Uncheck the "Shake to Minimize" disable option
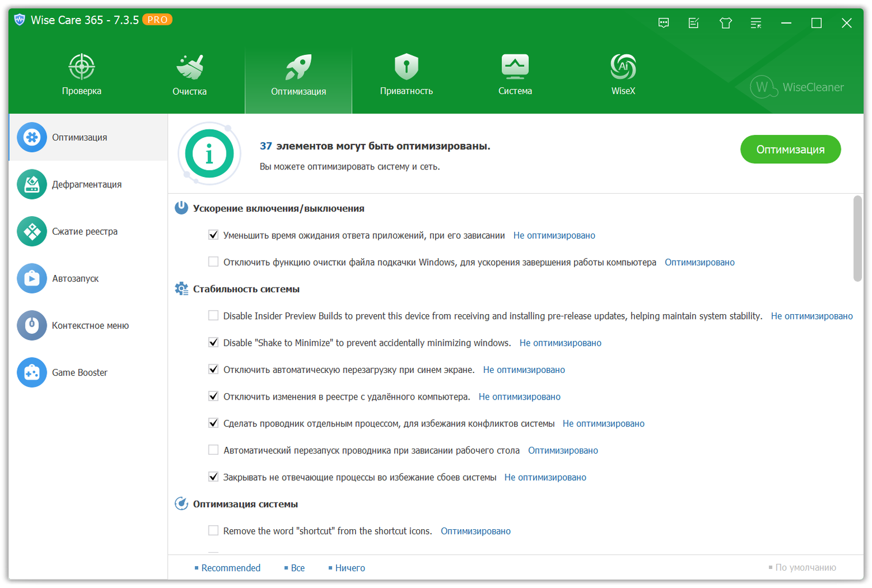The height and width of the screenshot is (588, 872). point(213,342)
